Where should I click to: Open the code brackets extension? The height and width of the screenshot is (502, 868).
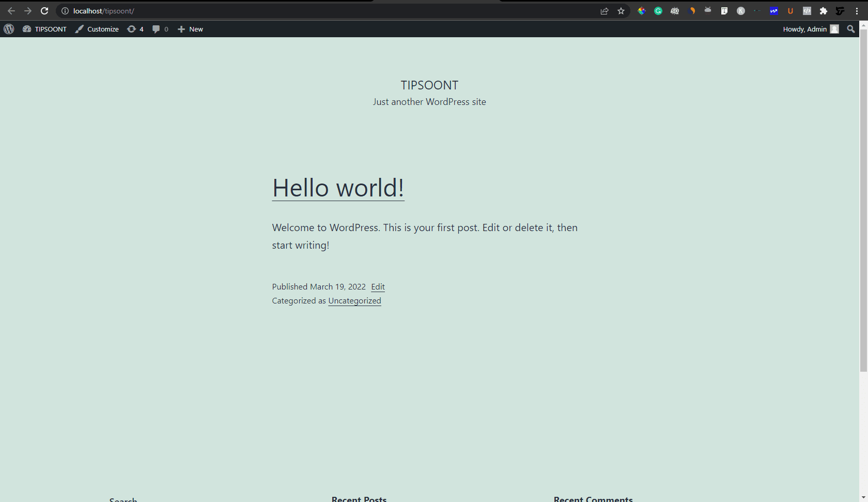tap(807, 11)
